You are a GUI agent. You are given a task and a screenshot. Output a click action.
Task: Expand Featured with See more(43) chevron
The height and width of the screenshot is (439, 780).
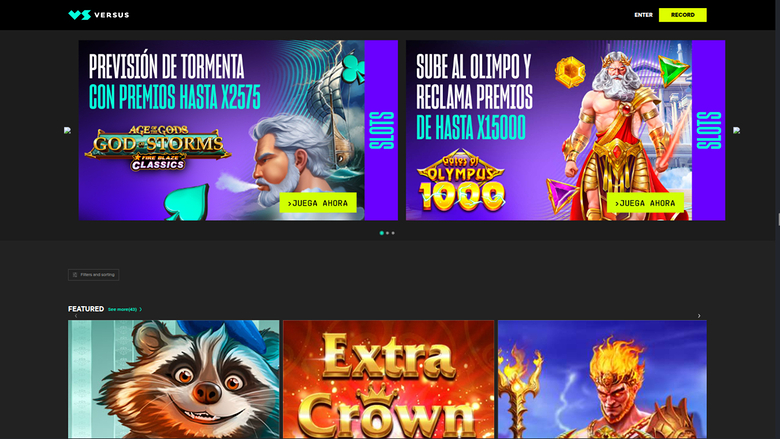click(x=141, y=309)
